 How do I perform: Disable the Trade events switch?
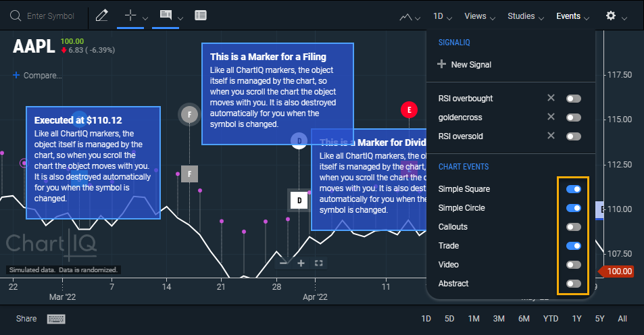click(x=573, y=245)
